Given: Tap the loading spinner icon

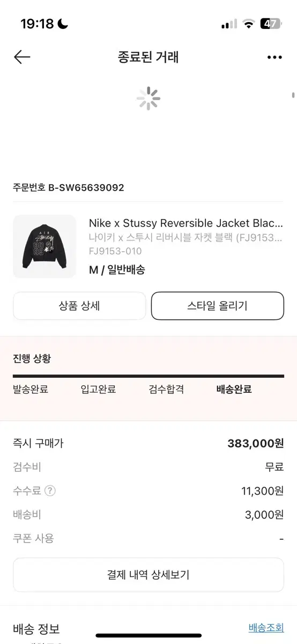Looking at the screenshot, I should tap(148, 99).
